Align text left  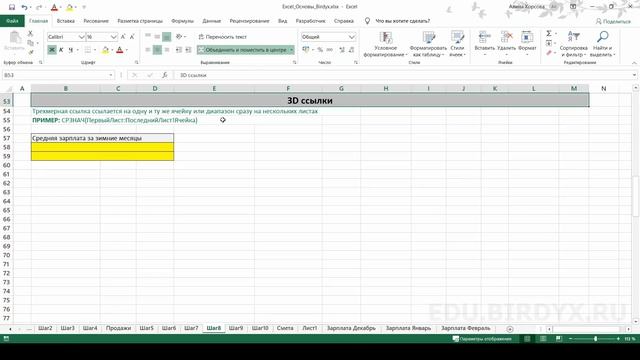click(148, 50)
